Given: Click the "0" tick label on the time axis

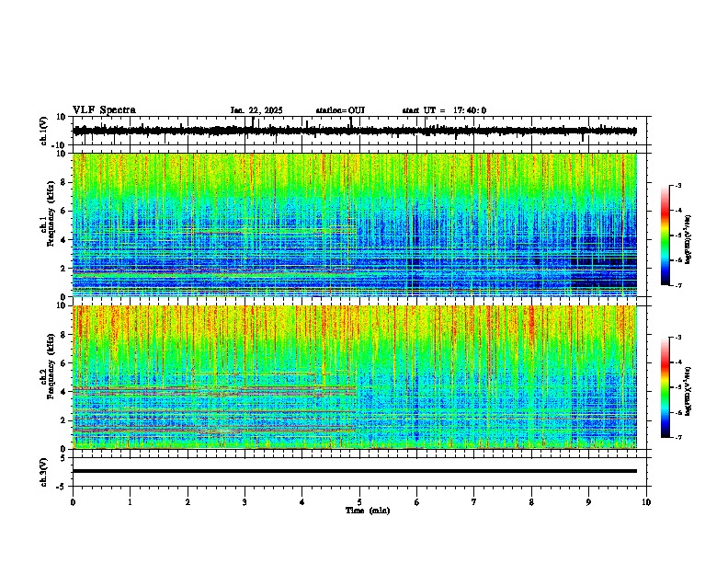Looking at the screenshot, I should tap(73, 502).
